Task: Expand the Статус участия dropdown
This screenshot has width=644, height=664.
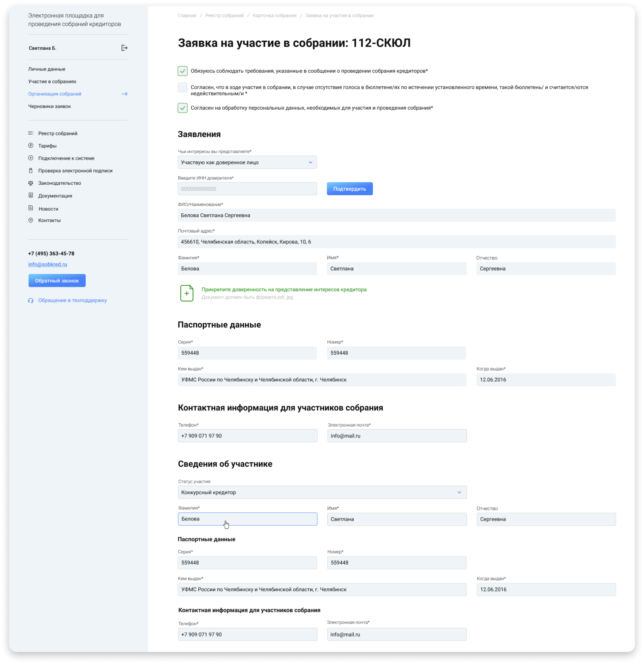Action: [x=322, y=493]
